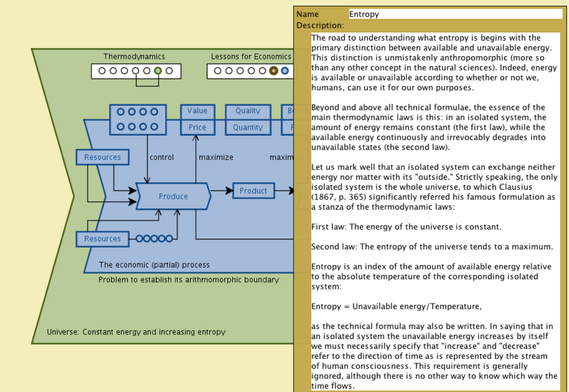
Task: Click the last chained circle beside lower Resources
Action: click(169, 239)
